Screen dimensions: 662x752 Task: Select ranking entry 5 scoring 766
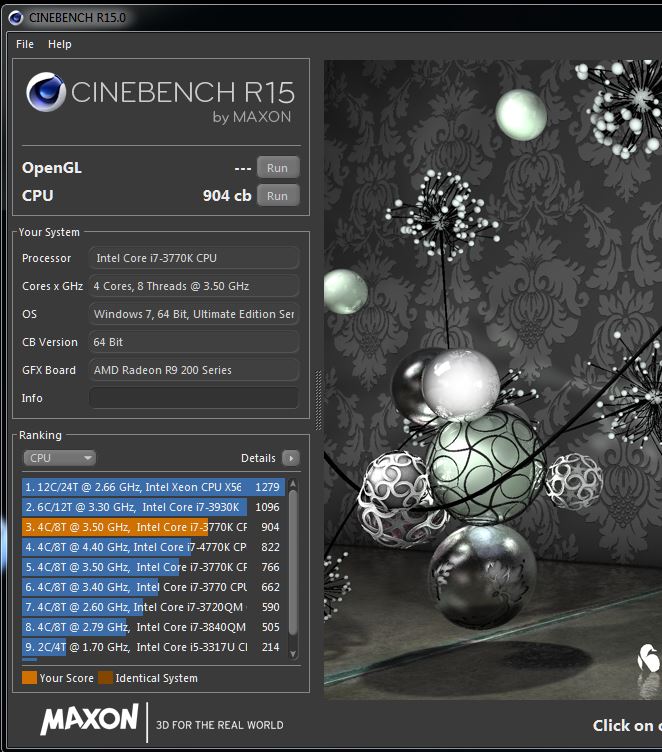tap(154, 567)
